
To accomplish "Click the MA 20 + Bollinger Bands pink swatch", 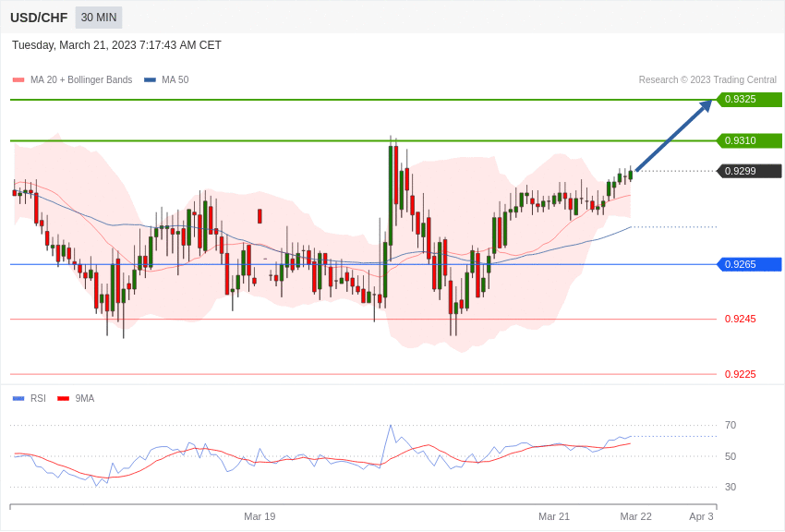I will click(18, 79).
